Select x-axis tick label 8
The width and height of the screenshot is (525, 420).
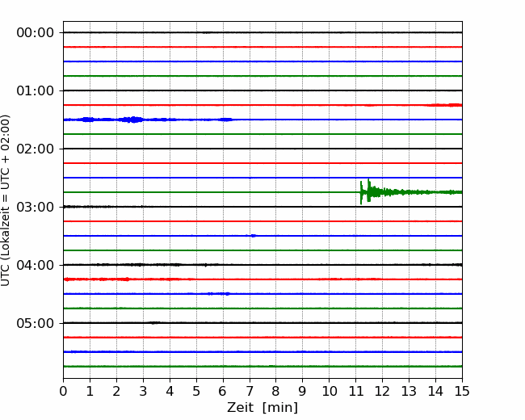pyautogui.click(x=276, y=391)
